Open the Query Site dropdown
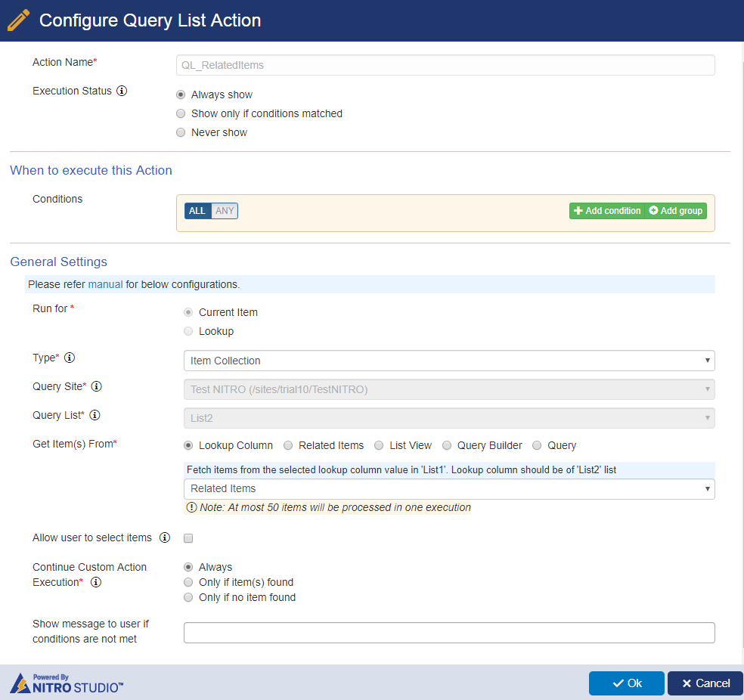The width and height of the screenshot is (744, 700). [449, 389]
